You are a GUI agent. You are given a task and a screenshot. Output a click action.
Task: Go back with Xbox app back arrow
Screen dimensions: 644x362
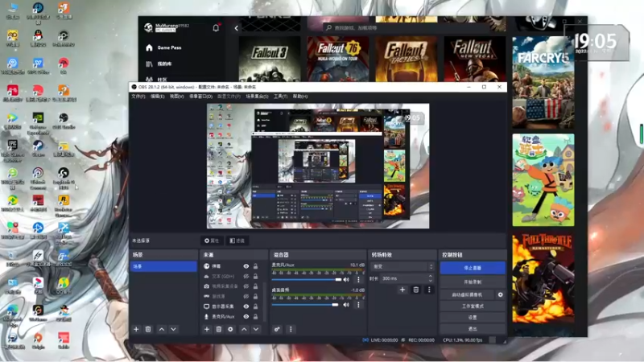236,28
